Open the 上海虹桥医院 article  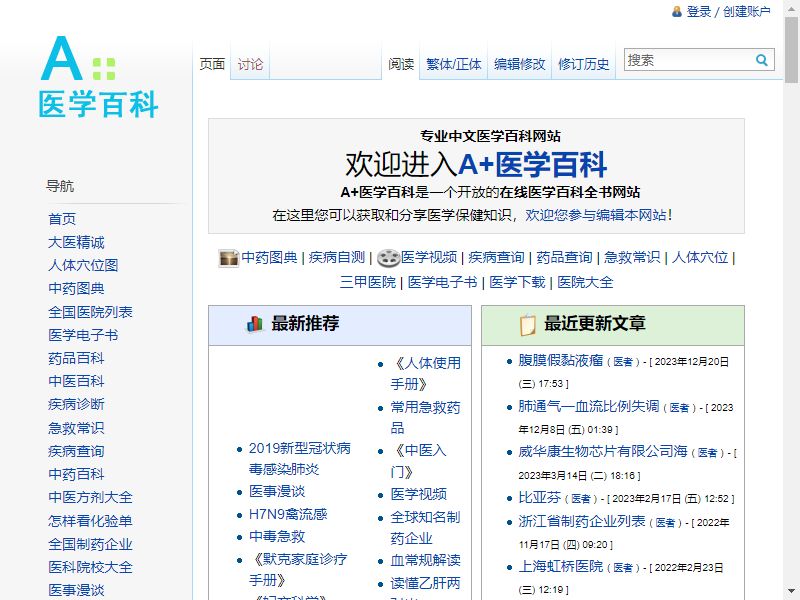click(561, 566)
